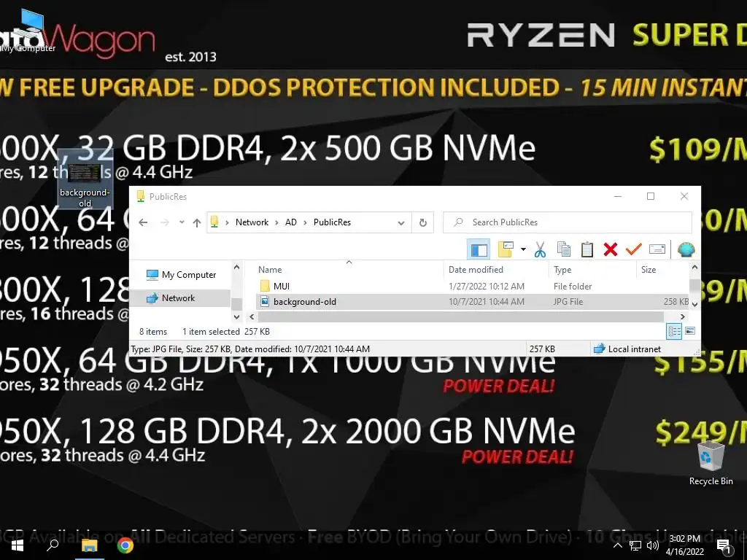Click file list scroll up arrow
This screenshot has width=747, height=560.
[694, 268]
